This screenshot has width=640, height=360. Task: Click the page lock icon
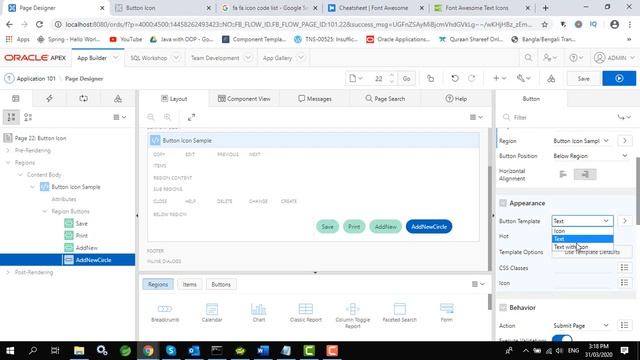pos(430,78)
